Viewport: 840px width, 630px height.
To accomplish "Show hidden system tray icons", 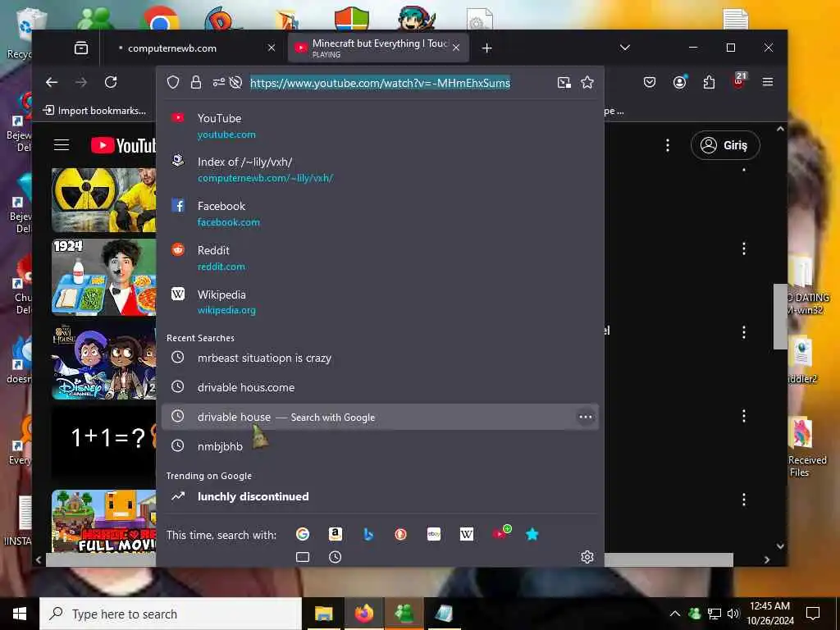I will click(x=675, y=614).
